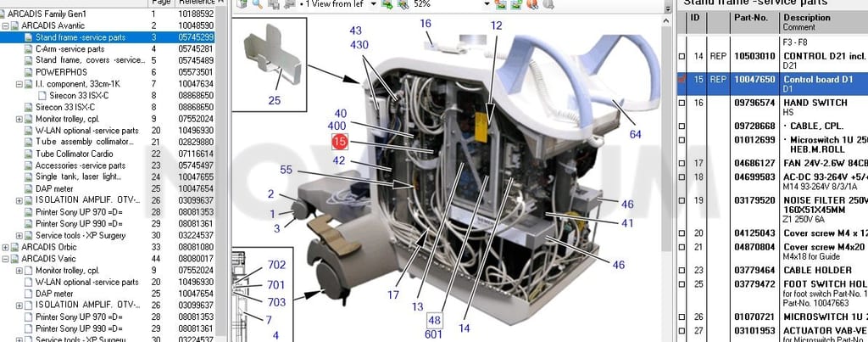
Task: Tick the checkbox for part 14 CONTROL D21
Action: (x=682, y=56)
